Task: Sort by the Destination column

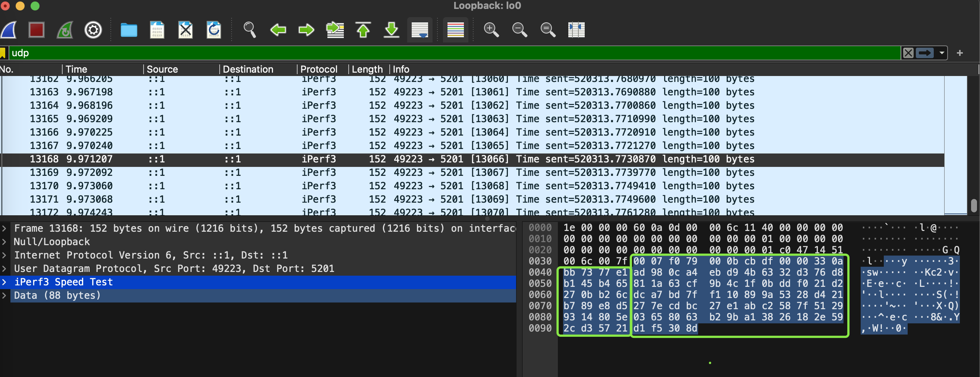Action: [x=258, y=69]
